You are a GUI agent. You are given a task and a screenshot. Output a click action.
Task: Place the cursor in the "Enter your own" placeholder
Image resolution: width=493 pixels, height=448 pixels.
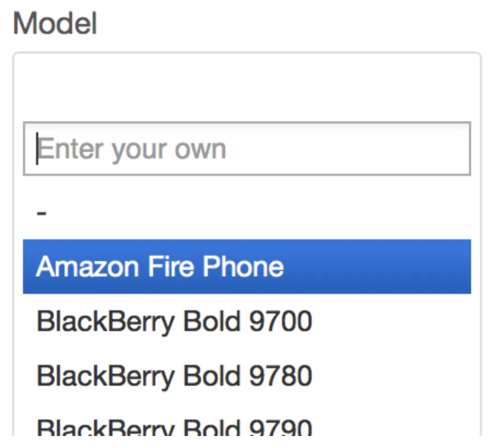(131, 149)
